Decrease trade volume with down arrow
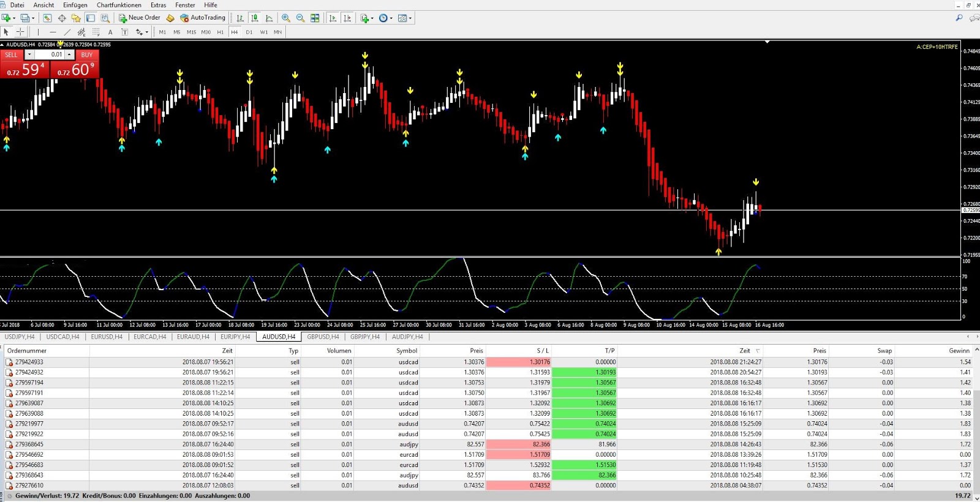The image size is (980, 502). [x=29, y=54]
